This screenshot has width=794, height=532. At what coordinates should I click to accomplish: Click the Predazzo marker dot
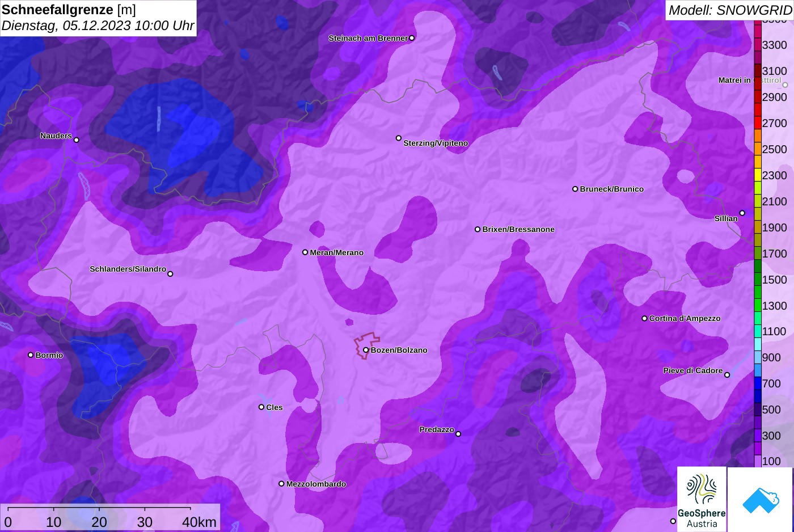pyautogui.click(x=458, y=434)
